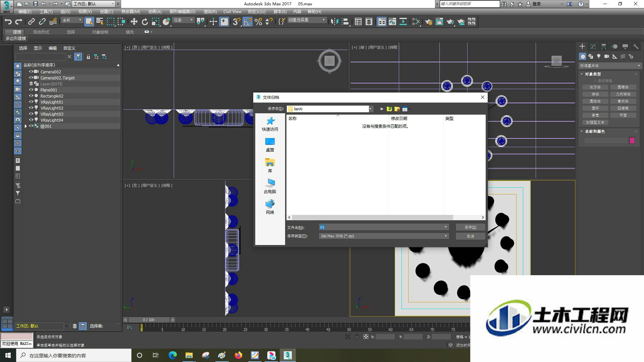Hide VRayLight01 via its eye icon
Image resolution: width=644 pixels, height=362 pixels.
pos(31,102)
